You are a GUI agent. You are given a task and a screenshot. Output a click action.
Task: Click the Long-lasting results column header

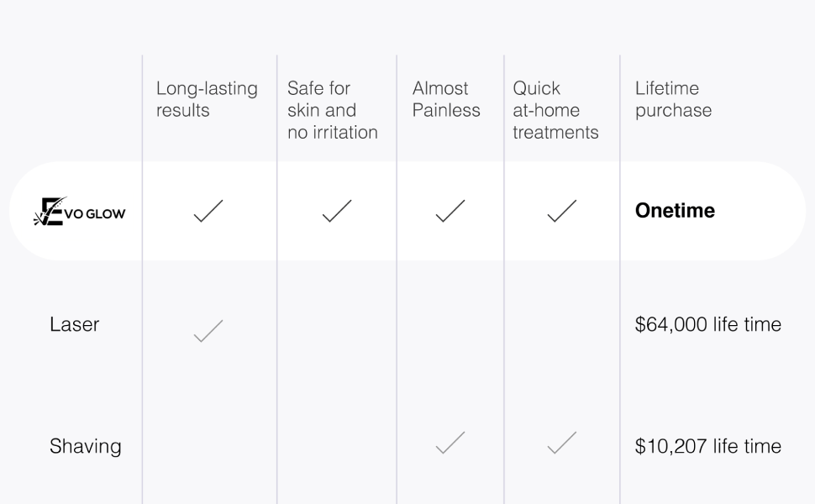[x=207, y=99]
